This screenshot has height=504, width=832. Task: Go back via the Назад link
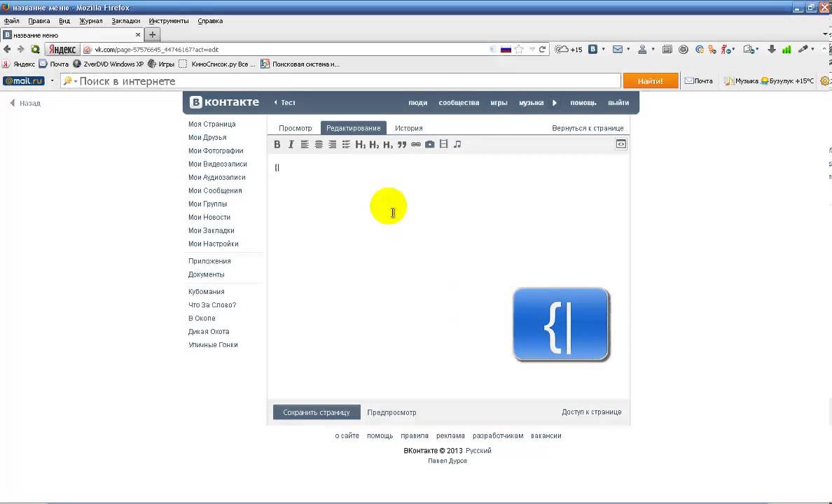pos(25,103)
